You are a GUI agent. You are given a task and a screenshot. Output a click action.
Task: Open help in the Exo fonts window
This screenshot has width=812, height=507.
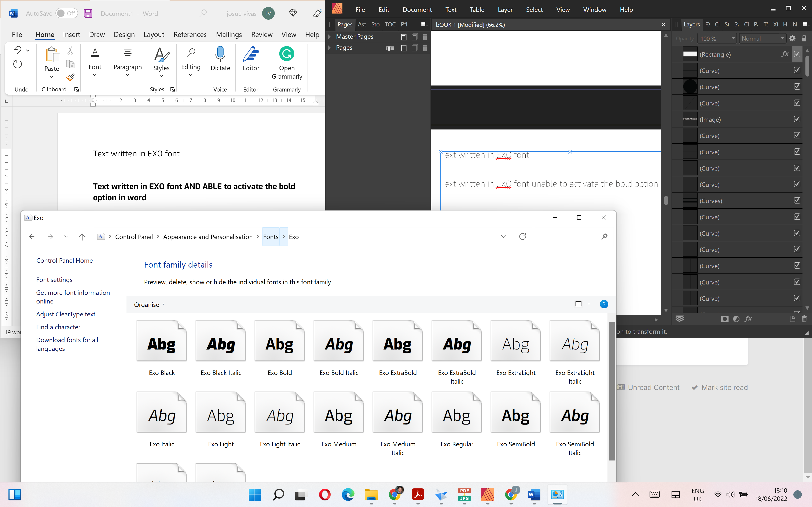604,304
